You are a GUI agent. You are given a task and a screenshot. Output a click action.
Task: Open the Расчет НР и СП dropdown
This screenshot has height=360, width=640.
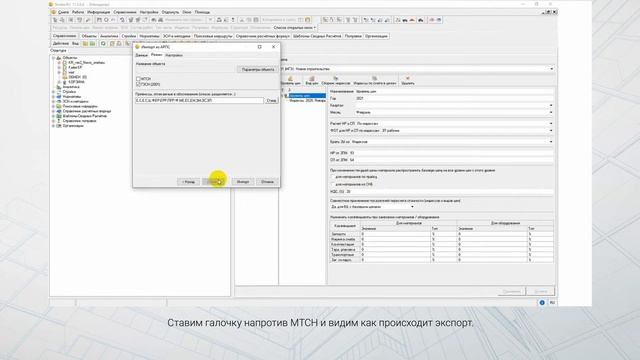551,123
